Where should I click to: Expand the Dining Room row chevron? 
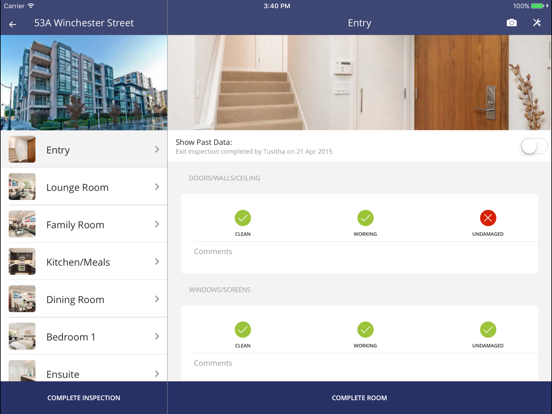[157, 299]
